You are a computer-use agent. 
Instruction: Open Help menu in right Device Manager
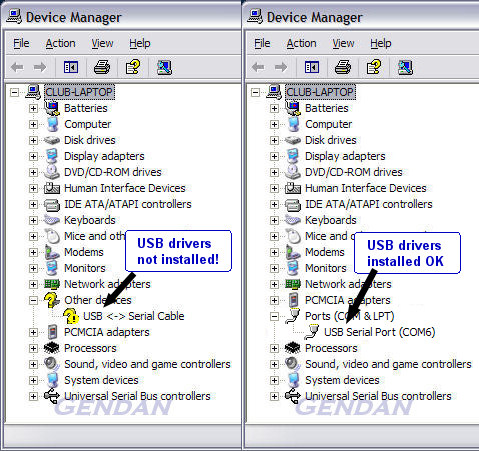point(381,43)
